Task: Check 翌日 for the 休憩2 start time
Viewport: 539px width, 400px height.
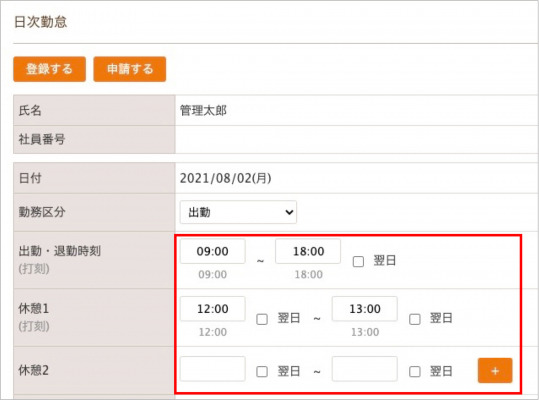Action: (x=262, y=371)
